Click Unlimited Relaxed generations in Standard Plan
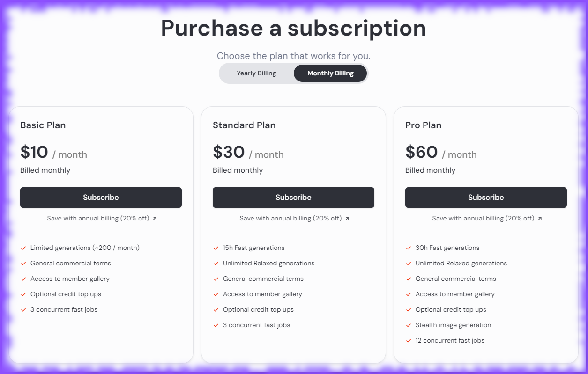 point(268,263)
